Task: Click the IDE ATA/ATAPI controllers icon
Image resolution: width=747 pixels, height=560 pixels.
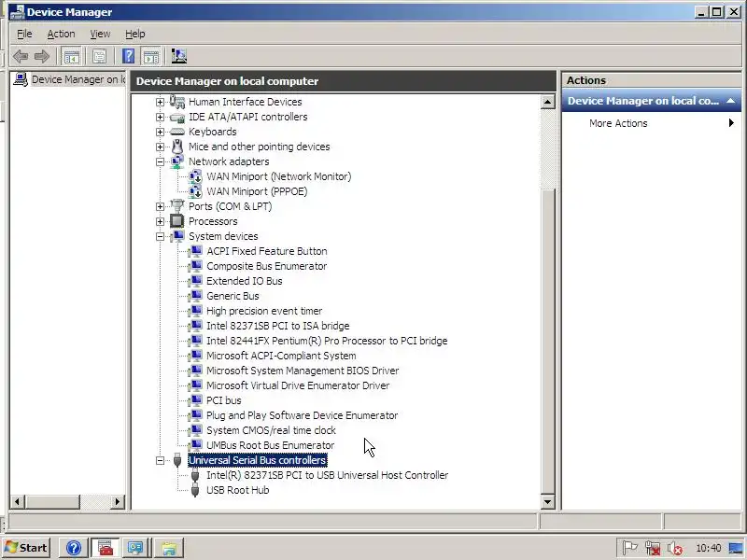Action: (x=177, y=118)
